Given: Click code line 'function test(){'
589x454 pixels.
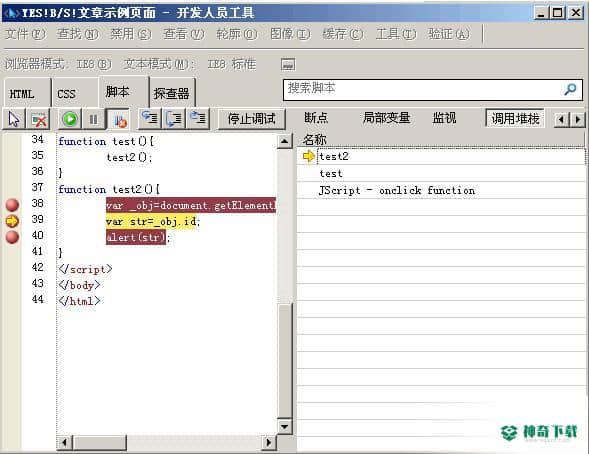Looking at the screenshot, I should [x=106, y=142].
